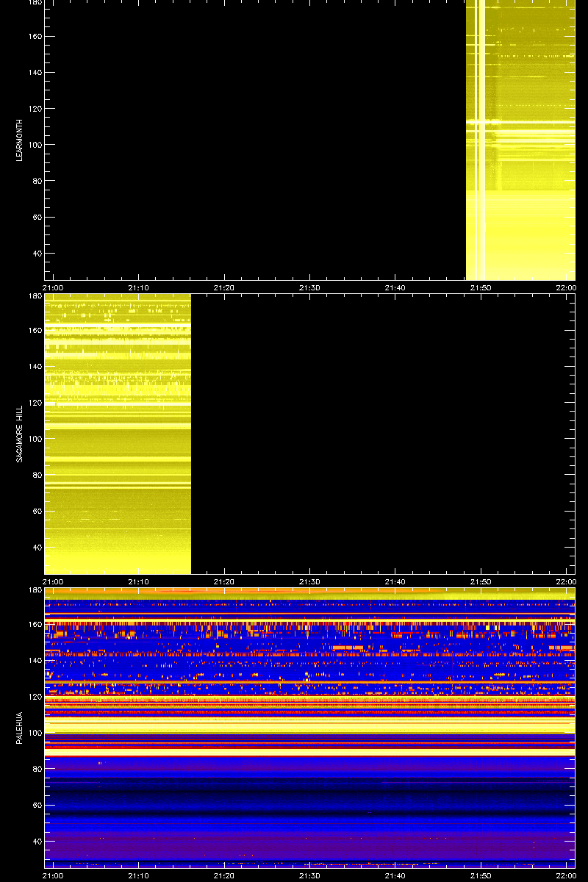
Task: Click the 100 frequency label on Palehua axis
Action: click(x=35, y=733)
